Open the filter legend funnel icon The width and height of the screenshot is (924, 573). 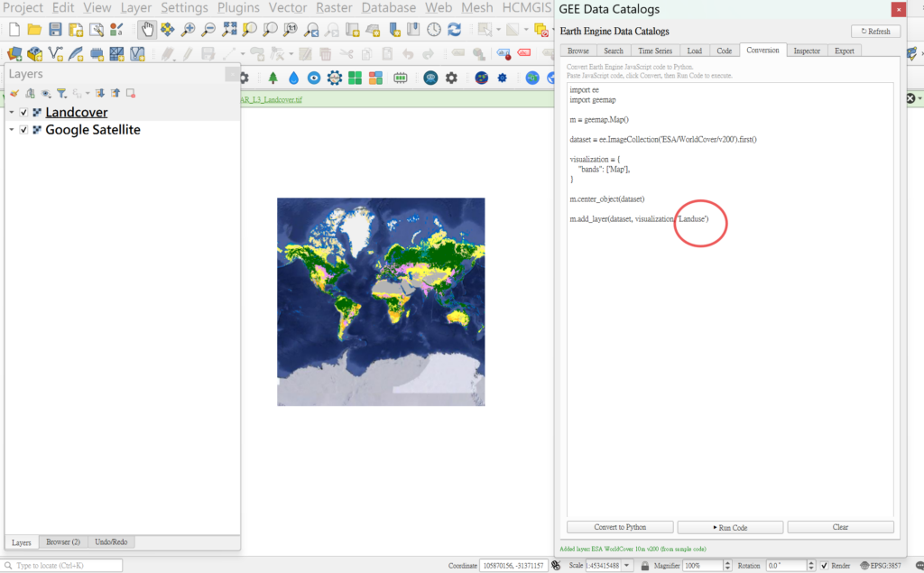click(x=60, y=93)
